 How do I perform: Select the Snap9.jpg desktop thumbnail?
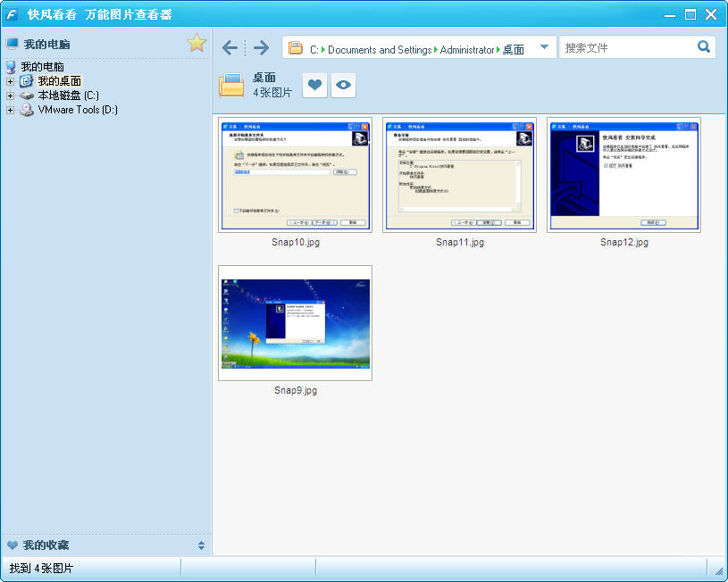point(295,323)
